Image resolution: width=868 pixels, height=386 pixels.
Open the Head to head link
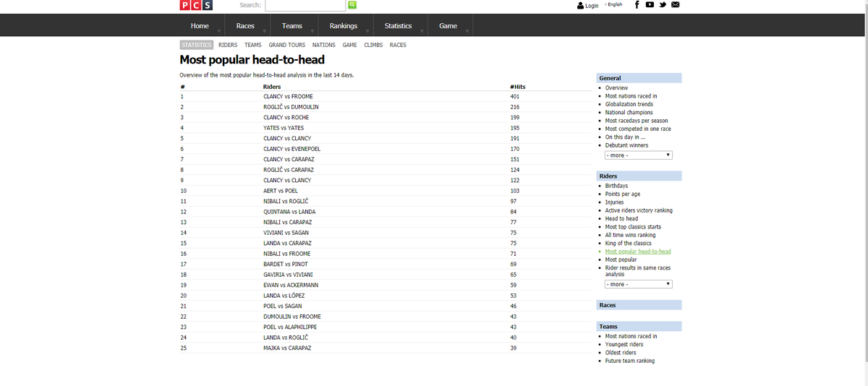click(621, 218)
